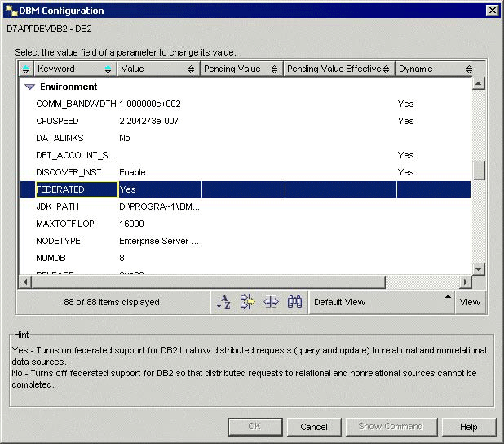Click the horizontal scrollbar right arrow
This screenshot has height=444, width=504.
[x=465, y=282]
